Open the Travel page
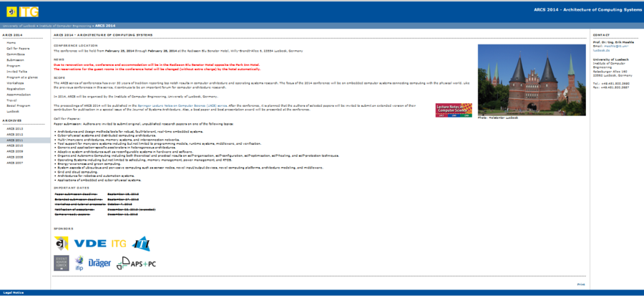 click(x=11, y=100)
